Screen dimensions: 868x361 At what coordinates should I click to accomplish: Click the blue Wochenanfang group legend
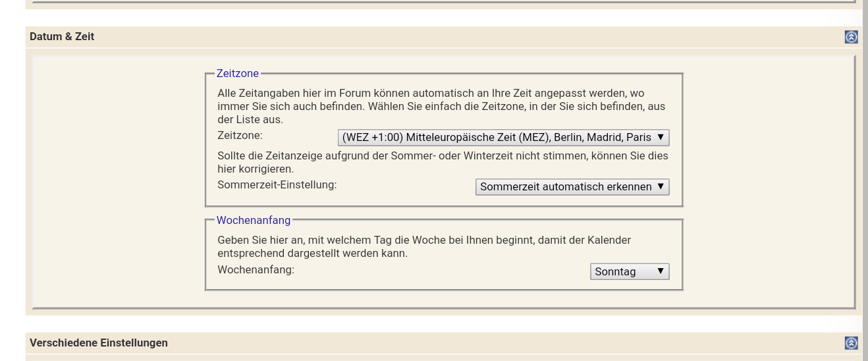254,220
